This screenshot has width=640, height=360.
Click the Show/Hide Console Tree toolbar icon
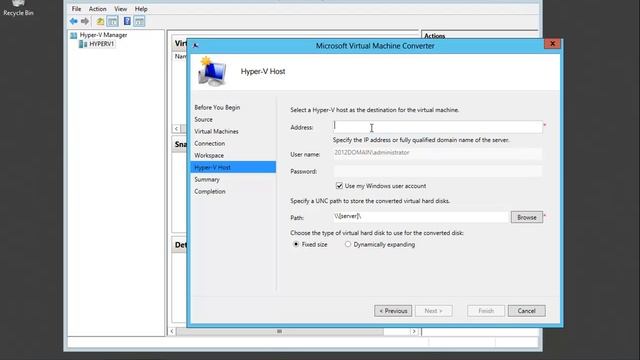tap(113, 21)
